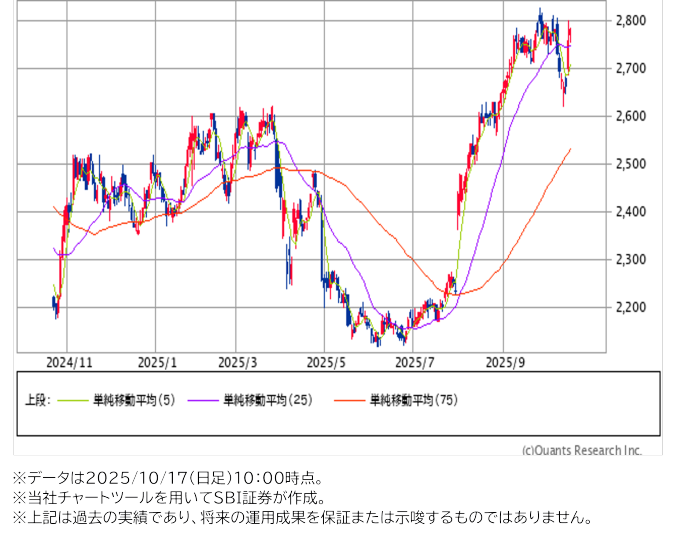Click the red line swatch for 単純移動平均(75)
This screenshot has width=700, height=540.
(x=350, y=400)
